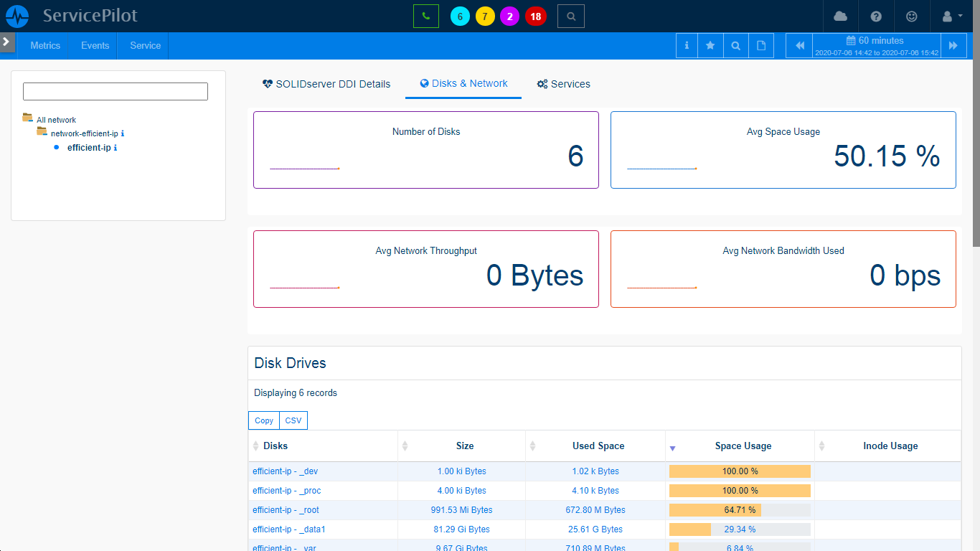
Task: Click the document page icon in toolbar
Action: click(x=761, y=46)
